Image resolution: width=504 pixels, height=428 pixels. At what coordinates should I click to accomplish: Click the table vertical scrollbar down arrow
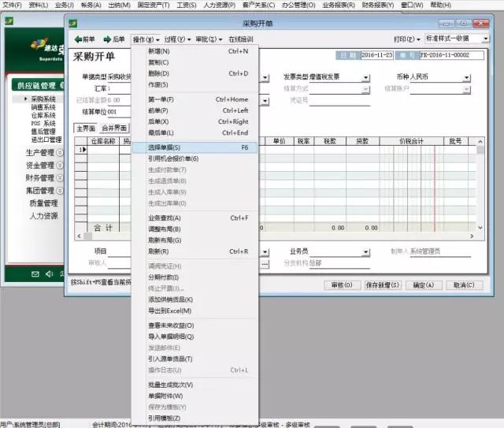[480, 228]
